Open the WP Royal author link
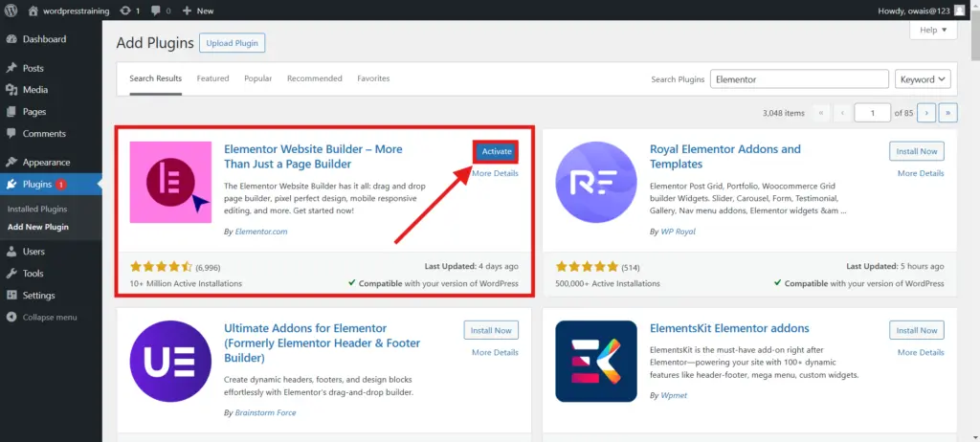This screenshot has width=980, height=442. 679,232
